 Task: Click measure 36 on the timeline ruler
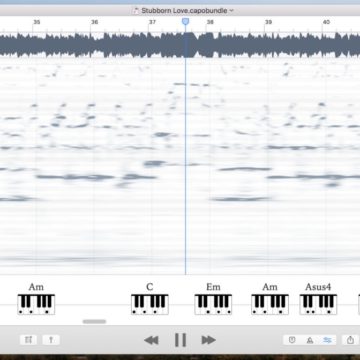tap(95, 22)
